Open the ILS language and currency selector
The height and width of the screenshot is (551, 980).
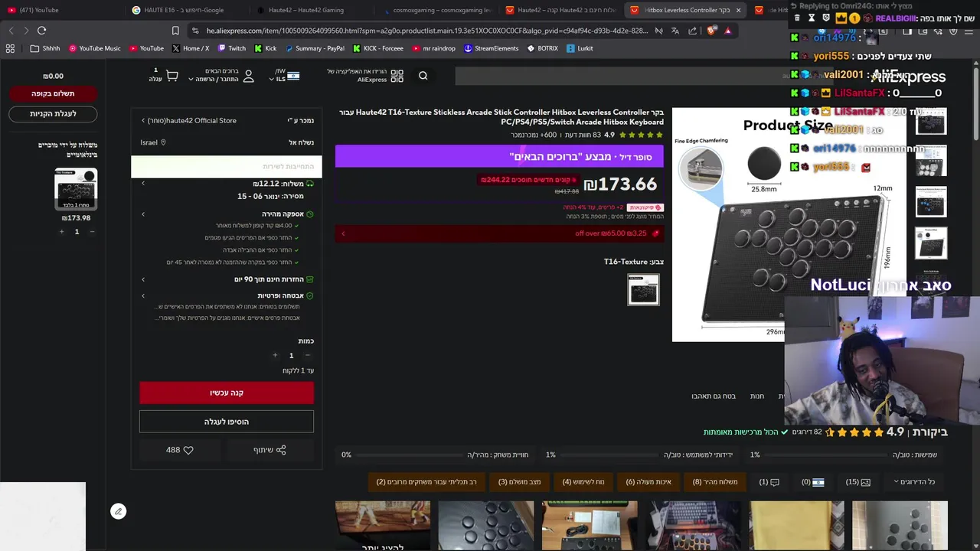tap(284, 76)
